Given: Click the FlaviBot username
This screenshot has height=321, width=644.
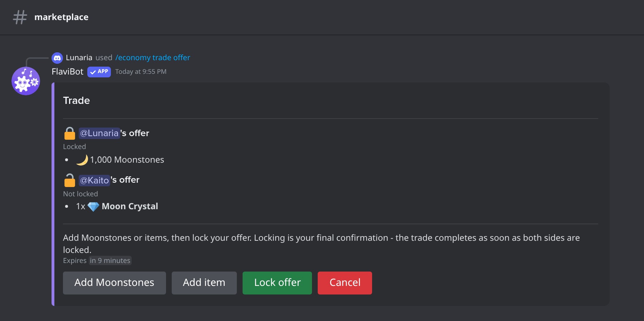Looking at the screenshot, I should pos(68,72).
